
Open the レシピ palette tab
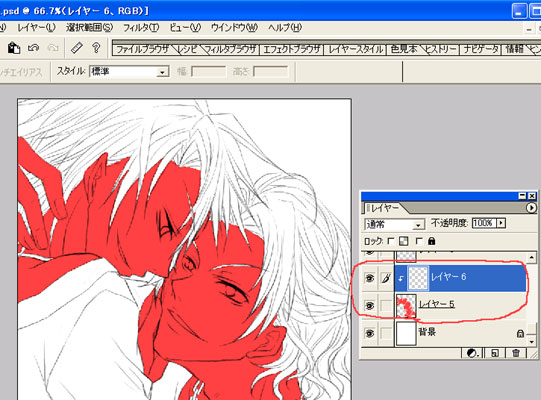[187, 49]
